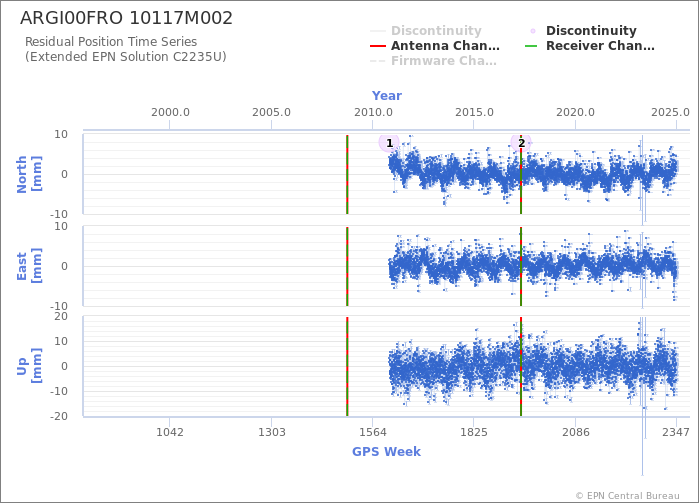
Task: Click the 2010.0 year tick label
Action: (373, 112)
